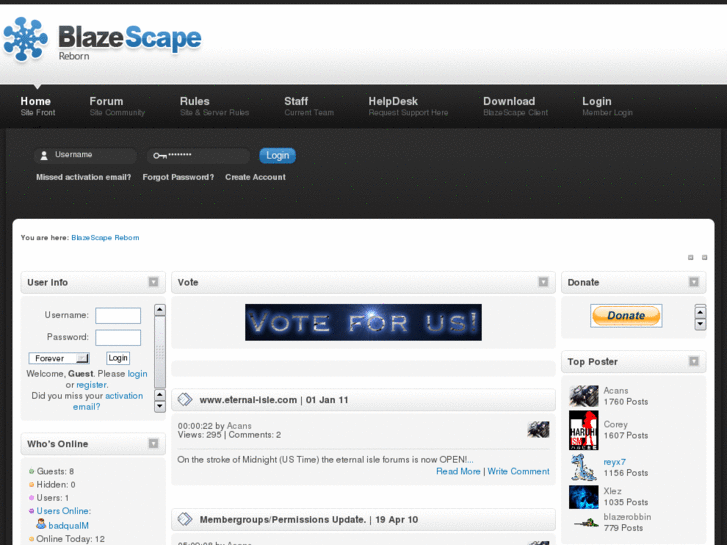Collapse the Vote panel
Viewport: 727px width, 545px height.
click(x=543, y=282)
